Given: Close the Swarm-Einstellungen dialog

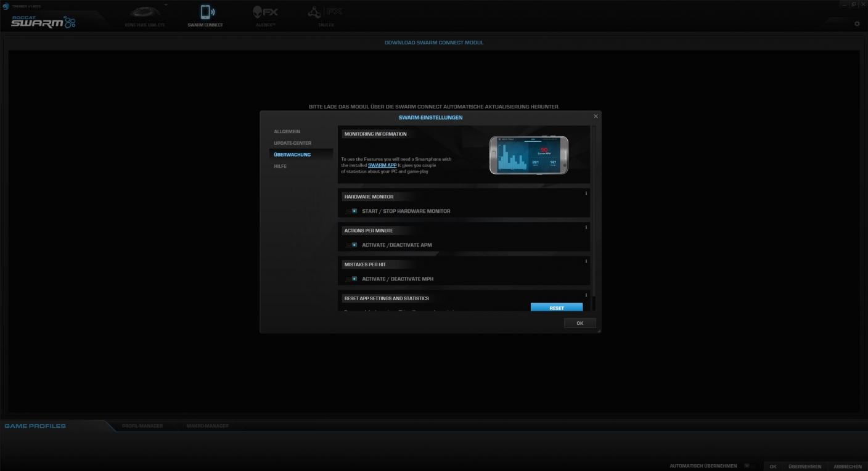Looking at the screenshot, I should [x=596, y=117].
